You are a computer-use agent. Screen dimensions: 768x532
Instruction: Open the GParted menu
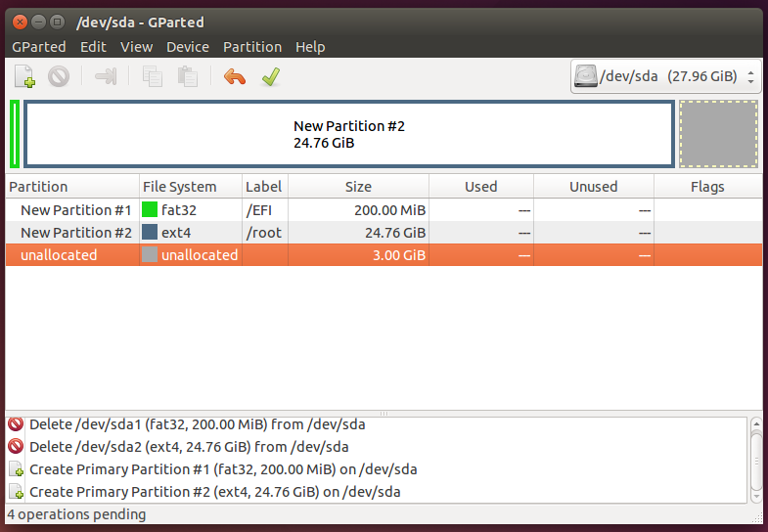click(x=39, y=47)
